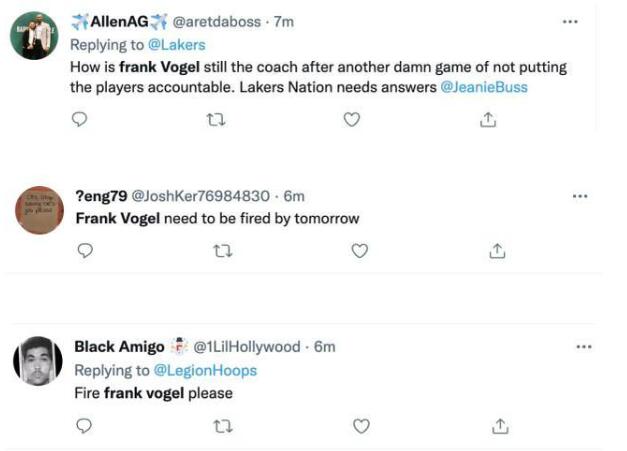Image resolution: width=627 pixels, height=451 pixels.
Task: Retweet the 'fired by tomorrow' tweet
Action: pos(221,252)
